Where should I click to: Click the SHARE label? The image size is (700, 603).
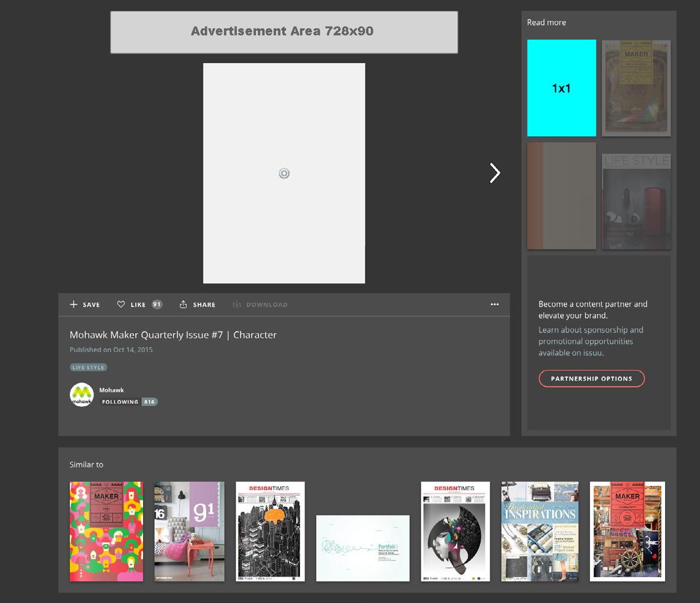204,305
